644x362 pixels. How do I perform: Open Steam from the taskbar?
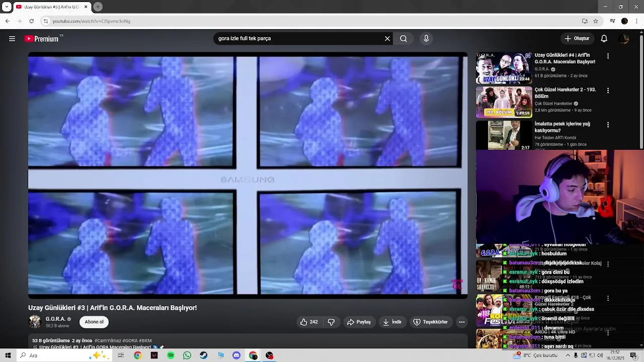203,355
